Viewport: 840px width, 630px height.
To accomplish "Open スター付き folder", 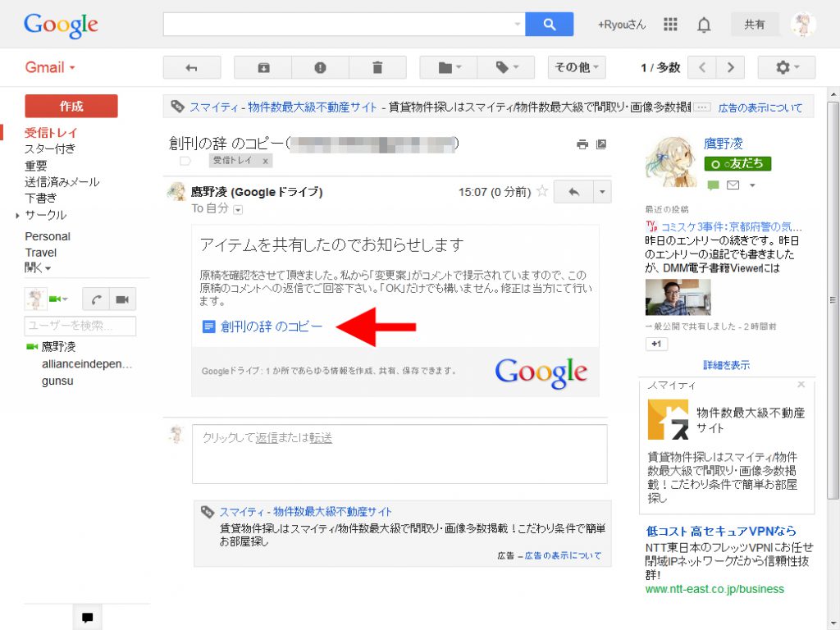I will (50, 149).
